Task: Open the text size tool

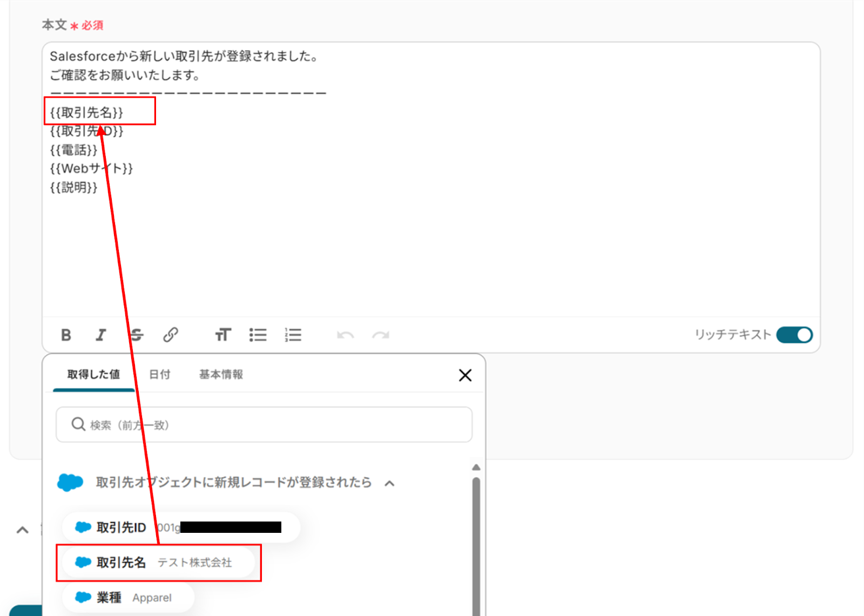Action: click(x=223, y=335)
